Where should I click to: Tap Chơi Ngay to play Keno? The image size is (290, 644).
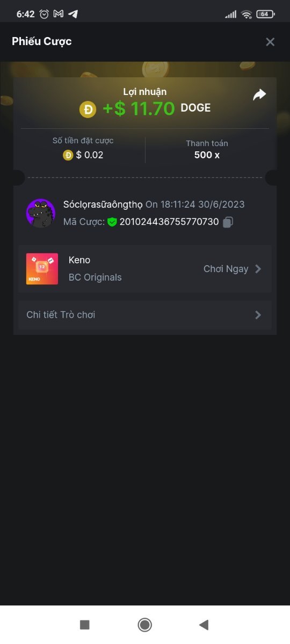point(226,269)
